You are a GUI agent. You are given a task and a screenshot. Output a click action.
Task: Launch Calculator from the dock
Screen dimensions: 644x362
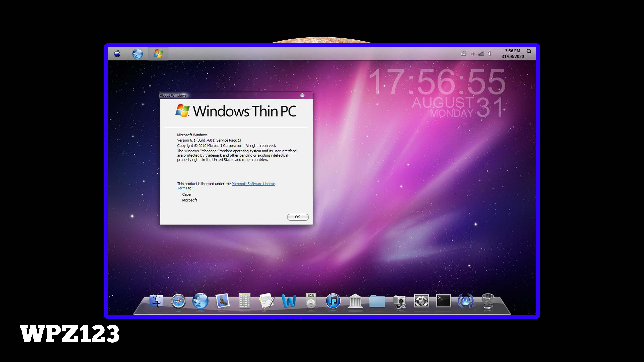pos(245,301)
